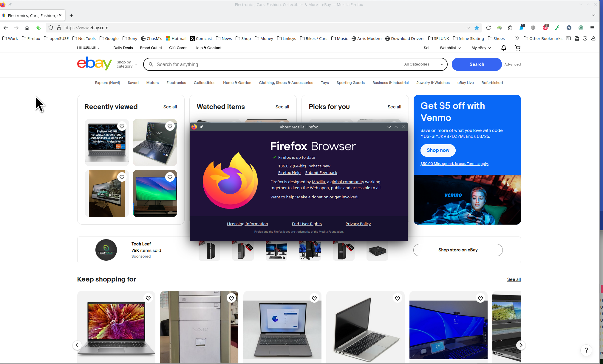Viewport: 603px width, 364px height.
Task: Open Tech Leaf store logo thumbnail
Action: 106,250
